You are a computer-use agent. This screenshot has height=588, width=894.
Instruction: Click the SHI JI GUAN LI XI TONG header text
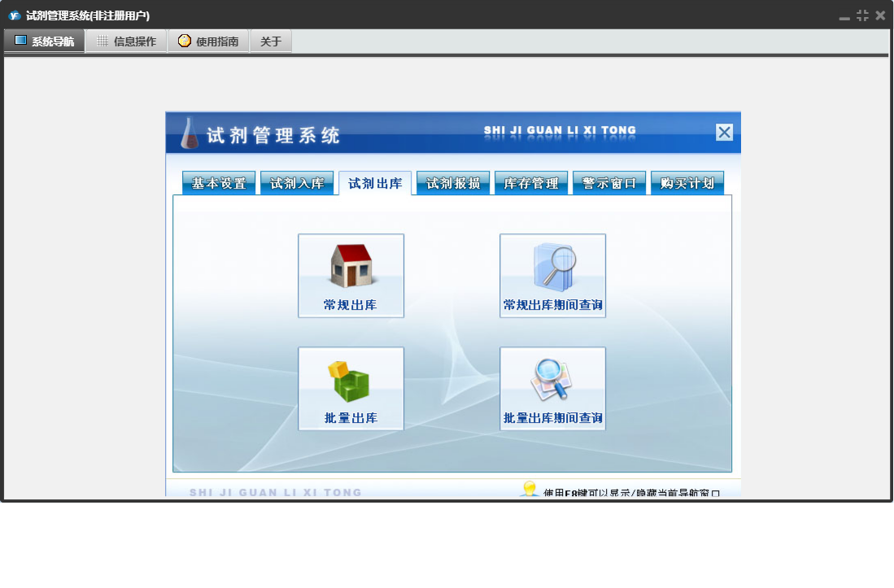pyautogui.click(x=560, y=130)
